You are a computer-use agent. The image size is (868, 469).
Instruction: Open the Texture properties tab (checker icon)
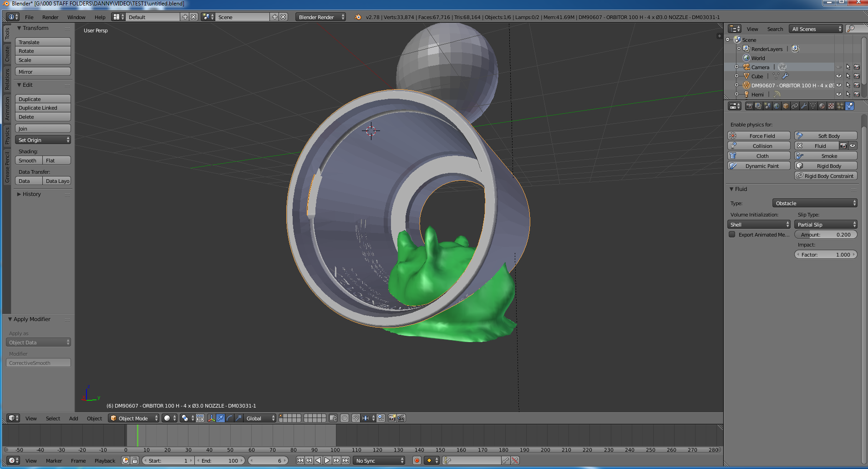coord(831,106)
